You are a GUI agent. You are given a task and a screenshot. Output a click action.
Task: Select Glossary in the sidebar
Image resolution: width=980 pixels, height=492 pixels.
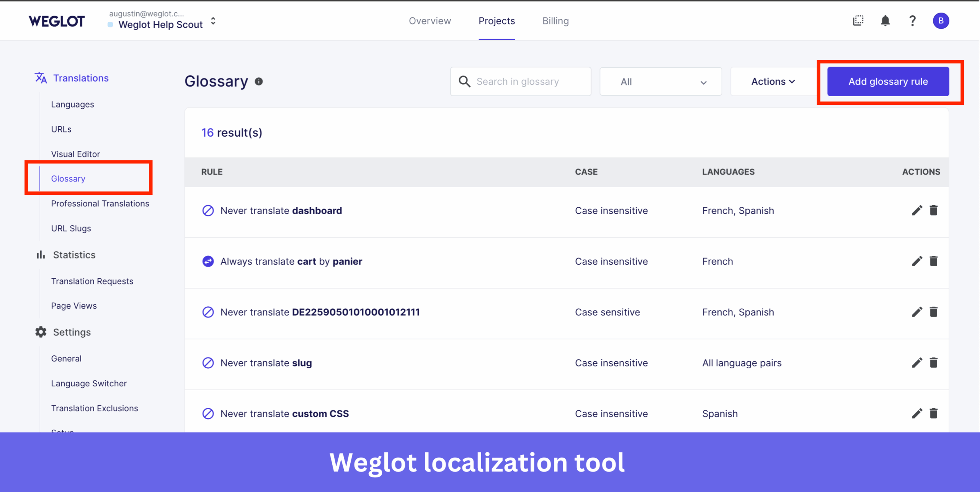(68, 178)
